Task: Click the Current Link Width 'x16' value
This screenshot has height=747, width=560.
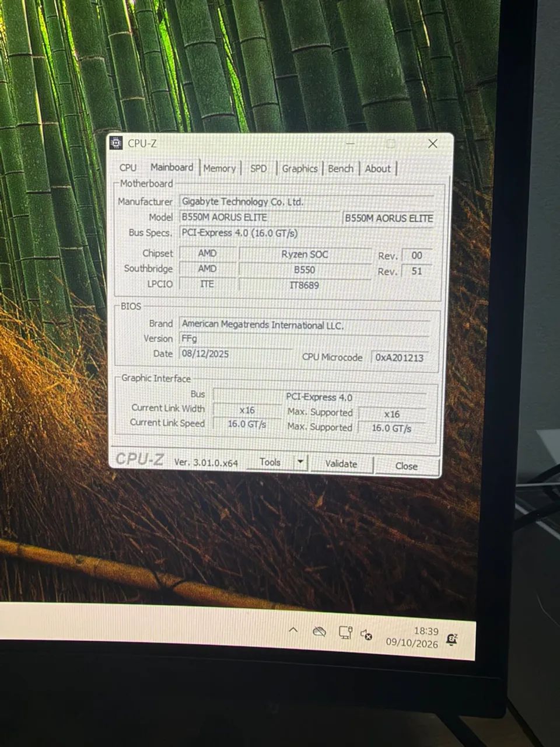Action: pyautogui.click(x=247, y=410)
